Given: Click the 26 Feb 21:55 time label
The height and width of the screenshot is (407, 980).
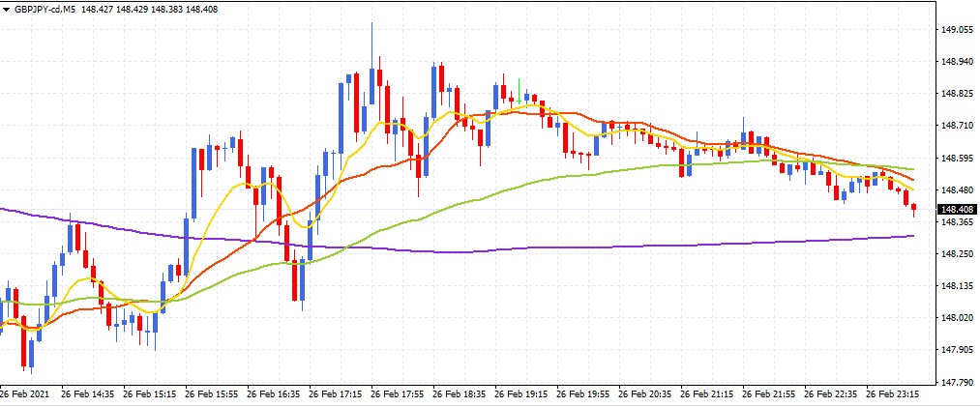Looking at the screenshot, I should click(x=769, y=394).
